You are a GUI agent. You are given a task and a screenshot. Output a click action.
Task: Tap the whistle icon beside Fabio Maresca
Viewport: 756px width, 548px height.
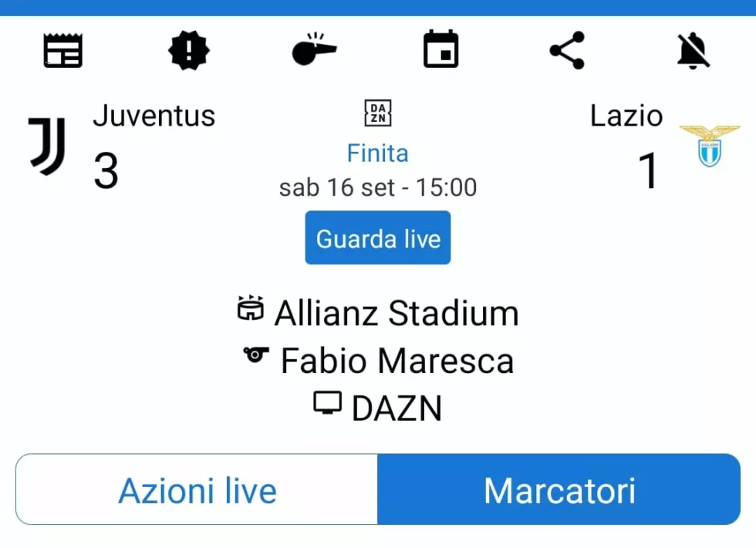click(x=256, y=355)
